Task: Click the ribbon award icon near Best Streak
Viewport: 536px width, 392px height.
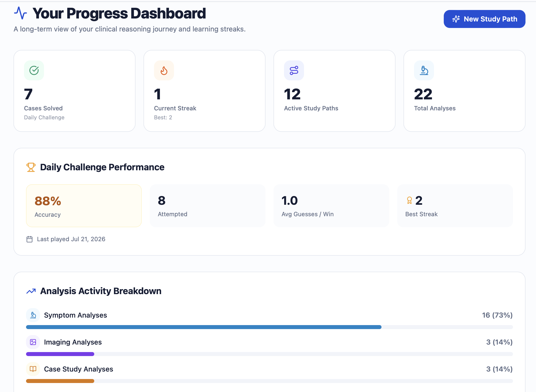Action: point(409,200)
